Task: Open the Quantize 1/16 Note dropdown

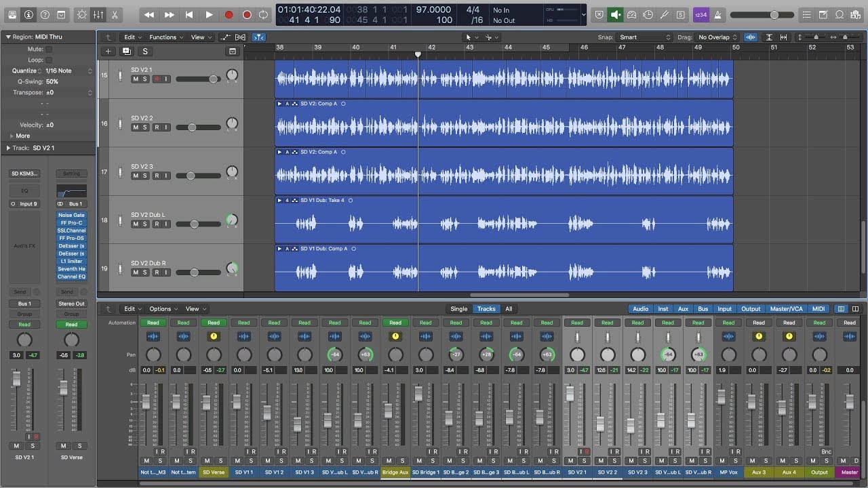Action: click(x=68, y=70)
